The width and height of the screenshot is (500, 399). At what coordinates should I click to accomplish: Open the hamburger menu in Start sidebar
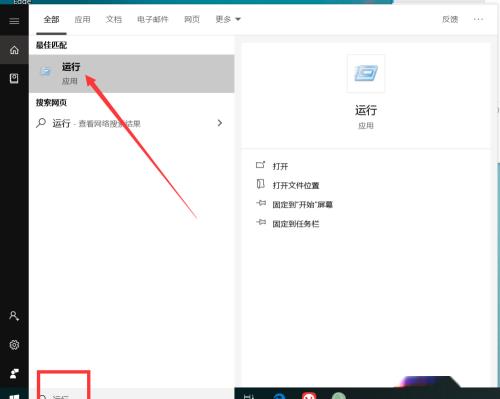14,21
